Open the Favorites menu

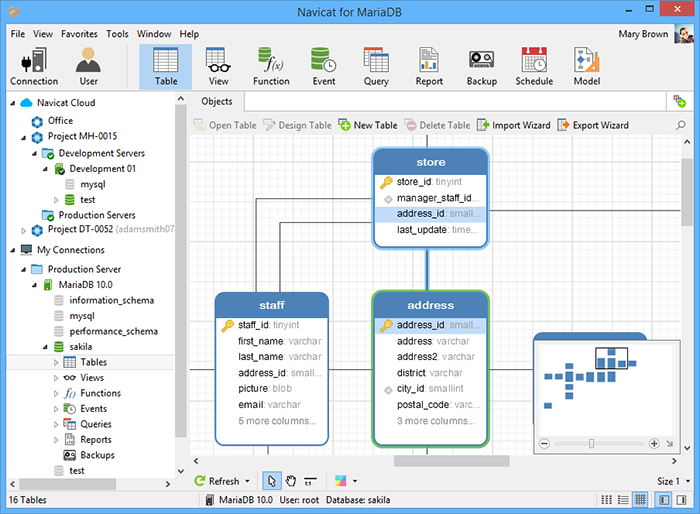coord(79,34)
